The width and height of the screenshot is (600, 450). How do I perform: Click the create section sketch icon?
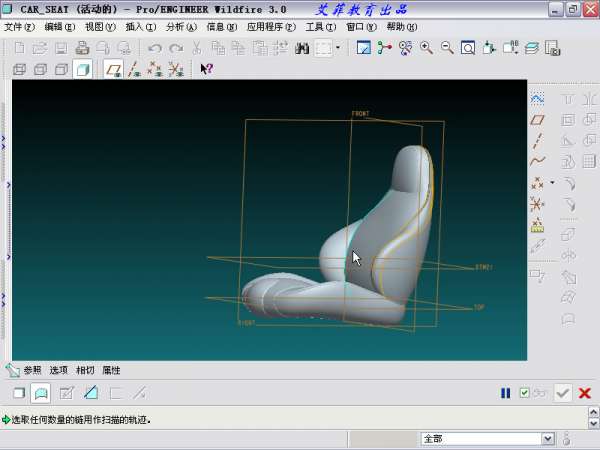[x=67, y=393]
